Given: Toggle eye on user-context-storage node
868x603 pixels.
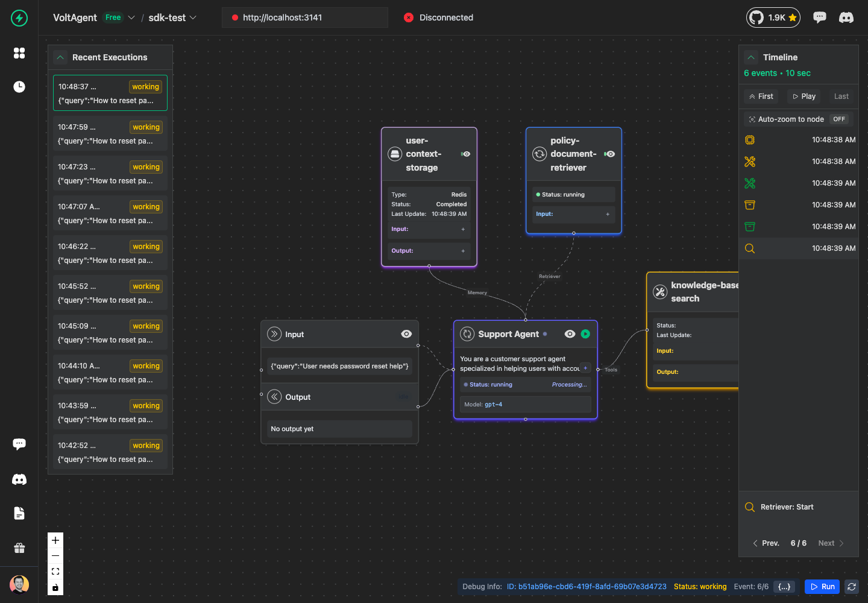Looking at the screenshot, I should 465,154.
